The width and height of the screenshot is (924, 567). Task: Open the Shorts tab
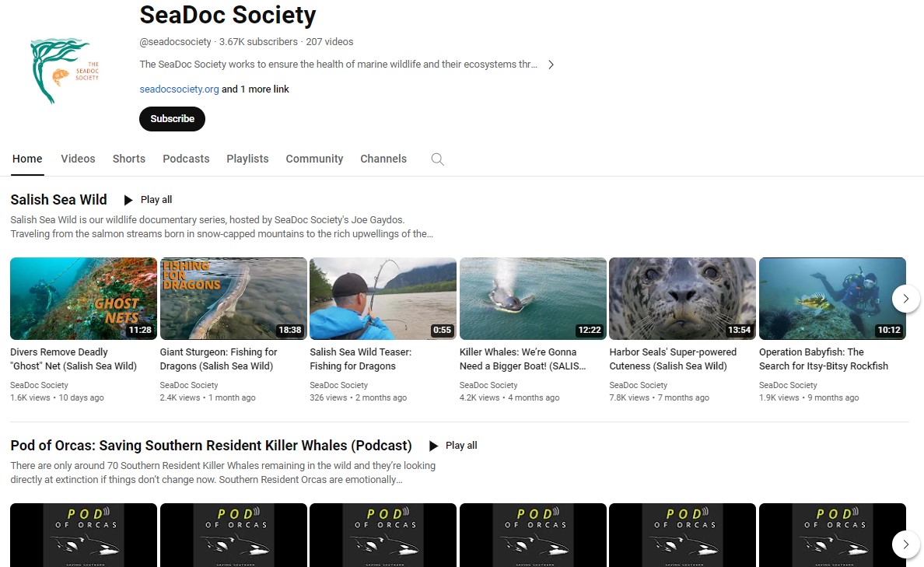(128, 159)
